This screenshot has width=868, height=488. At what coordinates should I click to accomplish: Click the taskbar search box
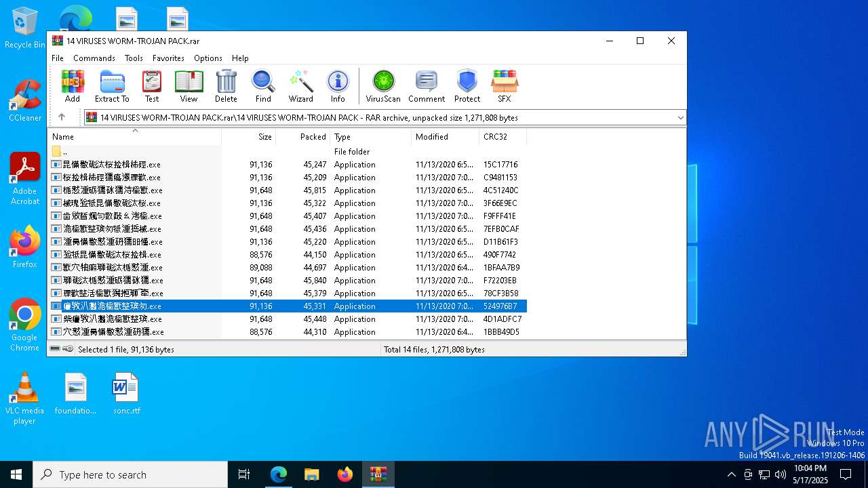tap(130, 474)
